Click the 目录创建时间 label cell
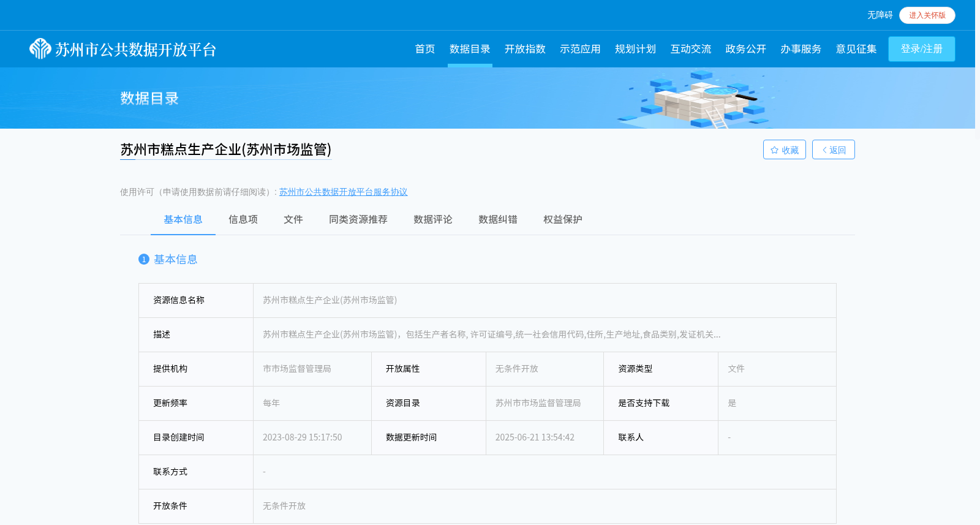980x525 pixels. tap(196, 437)
